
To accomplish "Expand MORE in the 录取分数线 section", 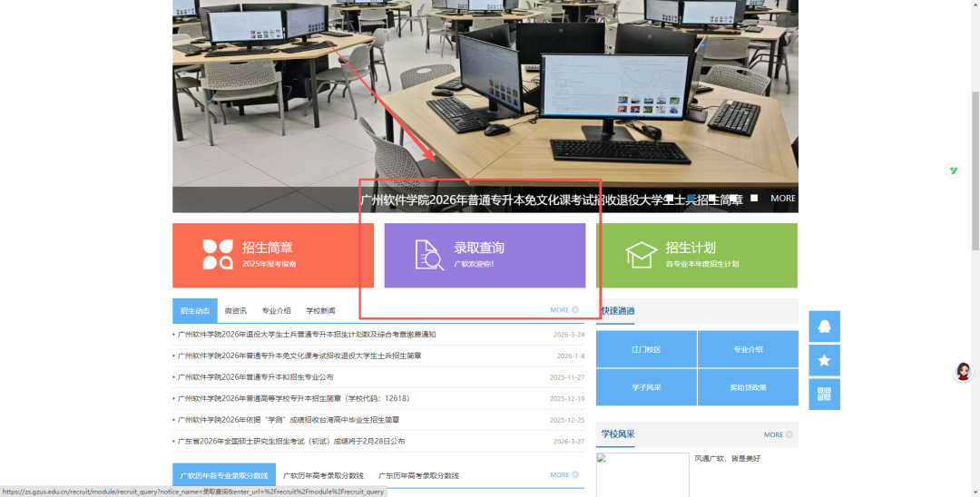I will coord(563,474).
